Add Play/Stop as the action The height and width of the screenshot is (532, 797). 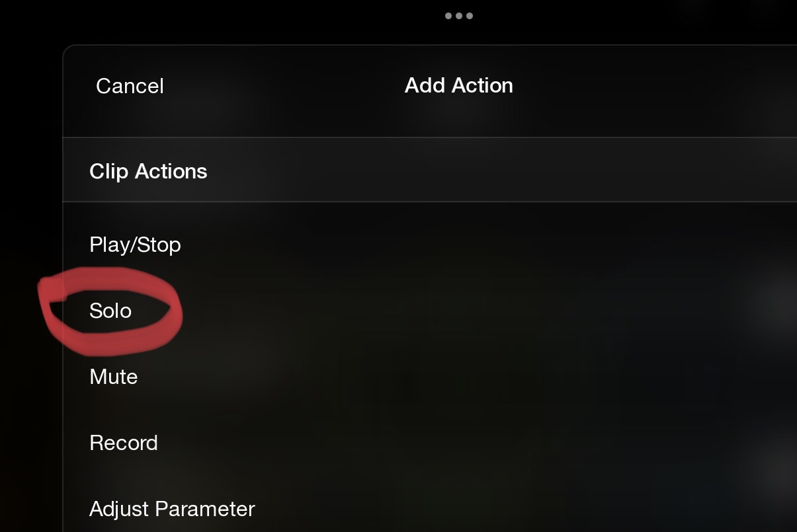(x=135, y=245)
